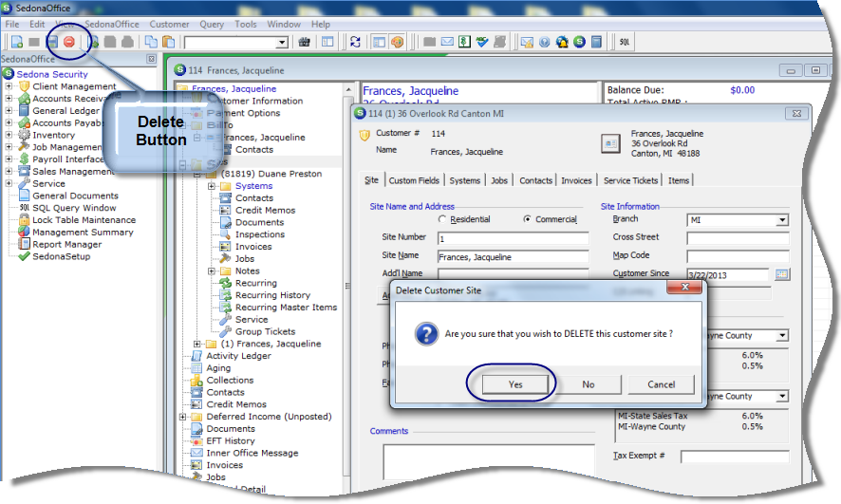Click the mail warning icon in toolbar
This screenshot has width=841, height=504.
coord(527,42)
